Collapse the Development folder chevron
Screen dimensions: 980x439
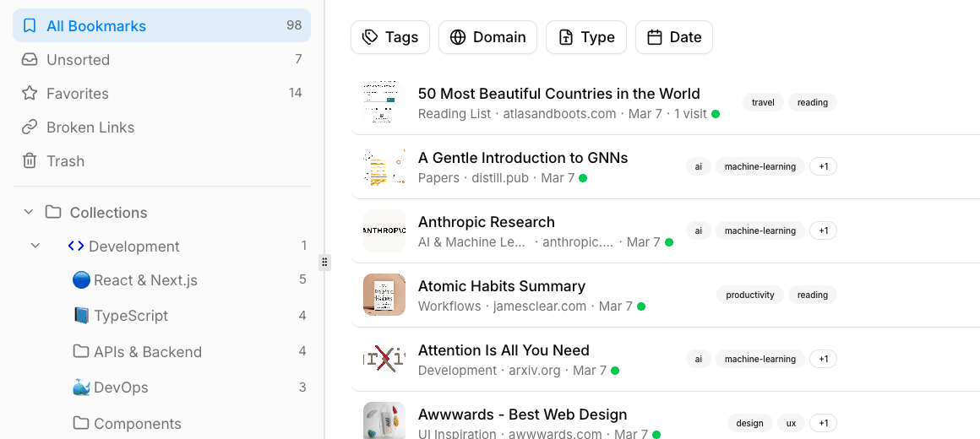(35, 246)
